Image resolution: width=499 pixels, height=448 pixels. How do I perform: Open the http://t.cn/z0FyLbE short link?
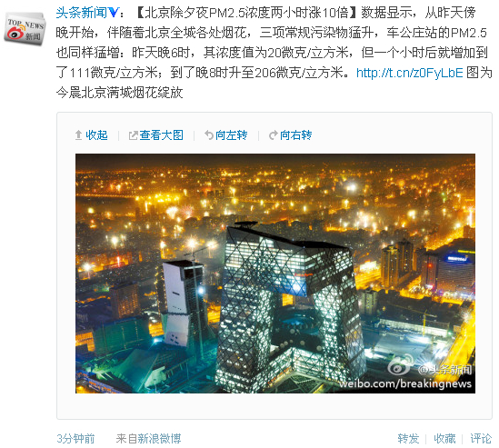point(410,73)
